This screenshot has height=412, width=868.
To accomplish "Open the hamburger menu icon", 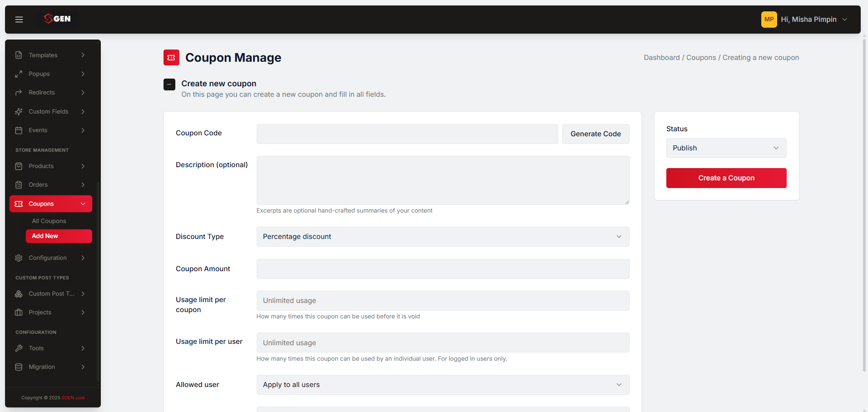I will tap(19, 20).
